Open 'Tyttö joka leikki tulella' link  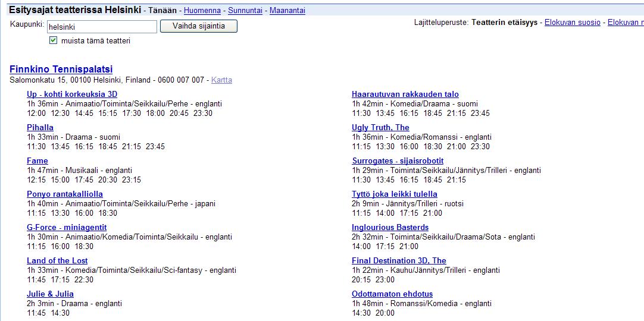tap(395, 194)
